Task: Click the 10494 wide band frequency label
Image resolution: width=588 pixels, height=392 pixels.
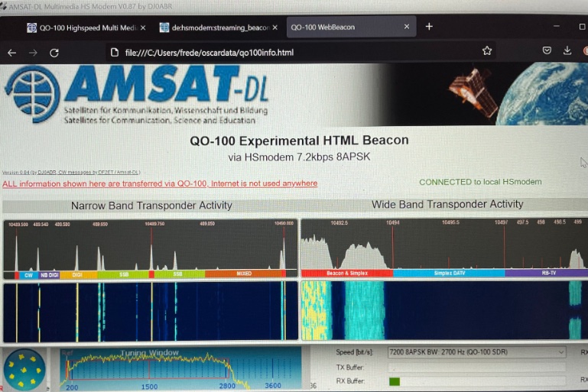Action: coord(392,222)
